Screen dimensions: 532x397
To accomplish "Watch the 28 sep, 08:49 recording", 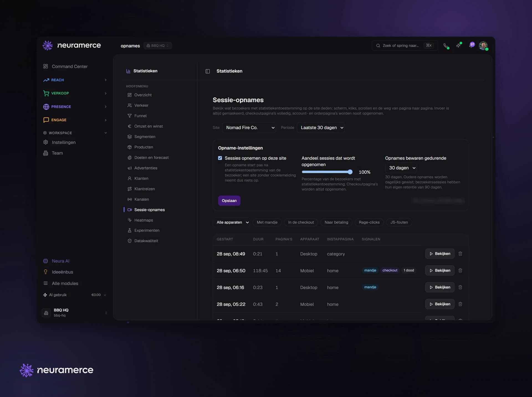I will tap(440, 254).
